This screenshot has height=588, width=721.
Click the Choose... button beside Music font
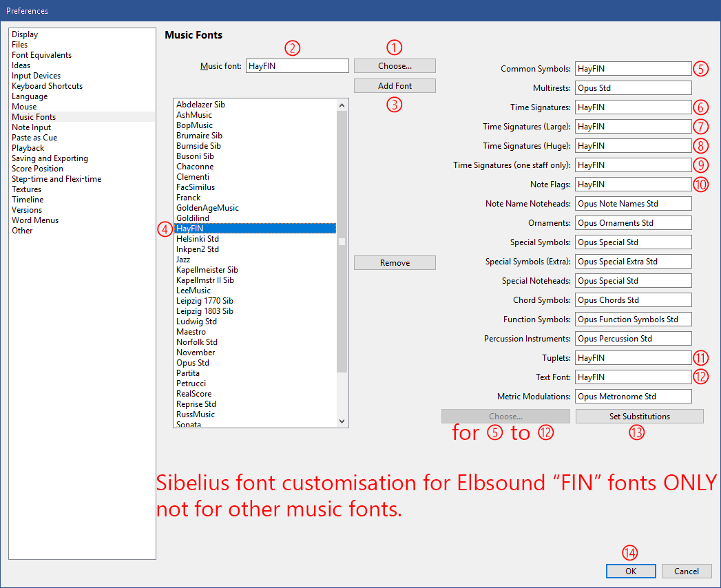pyautogui.click(x=395, y=66)
